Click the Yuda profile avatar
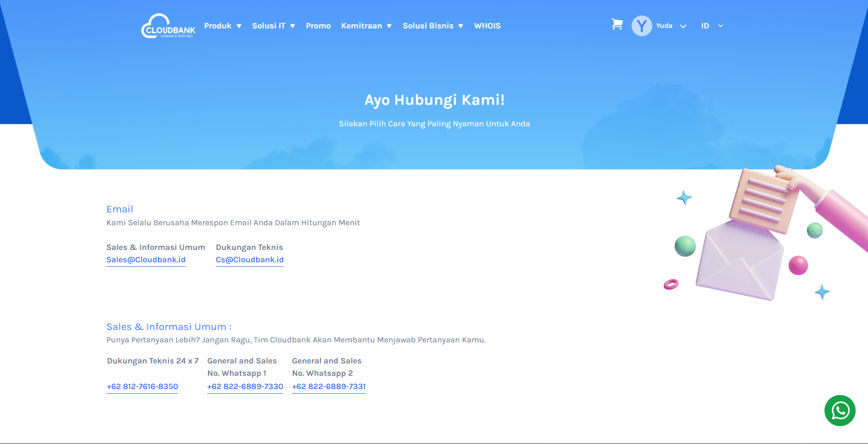868x444 pixels. 641,26
